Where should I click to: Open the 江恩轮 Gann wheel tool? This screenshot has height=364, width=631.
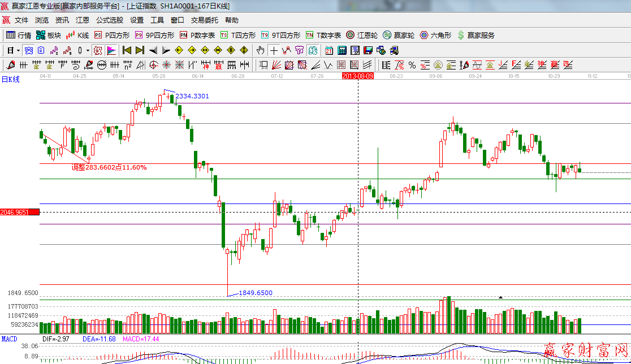[362, 35]
